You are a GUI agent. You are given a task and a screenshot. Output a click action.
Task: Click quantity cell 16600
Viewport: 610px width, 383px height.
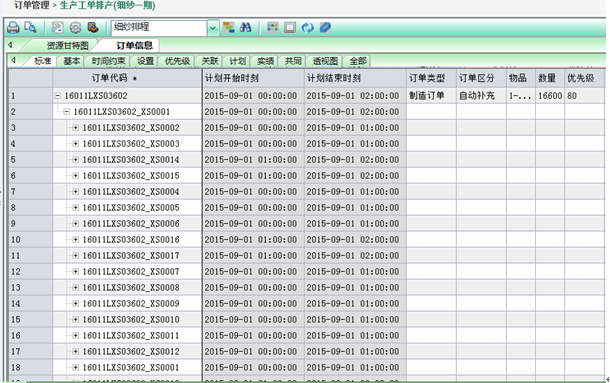tap(550, 96)
